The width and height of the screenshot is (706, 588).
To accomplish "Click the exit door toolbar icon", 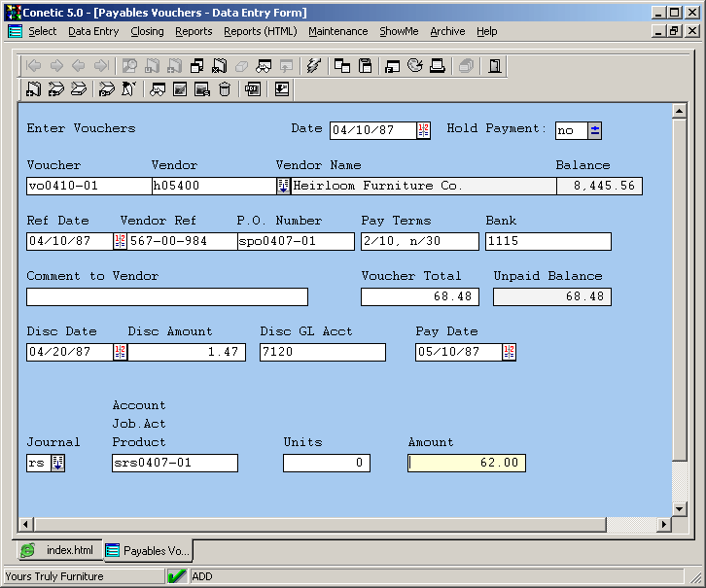I will tap(495, 66).
